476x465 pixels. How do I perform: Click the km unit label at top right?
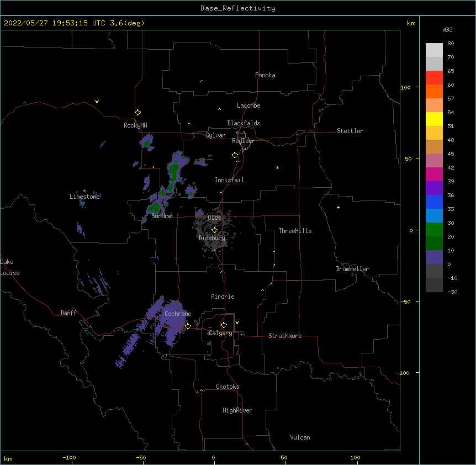pyautogui.click(x=411, y=23)
